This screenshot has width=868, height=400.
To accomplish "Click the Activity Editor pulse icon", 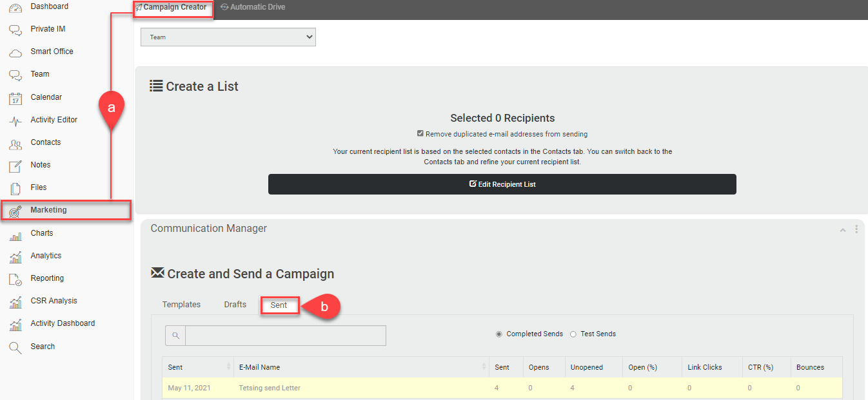I will point(15,120).
